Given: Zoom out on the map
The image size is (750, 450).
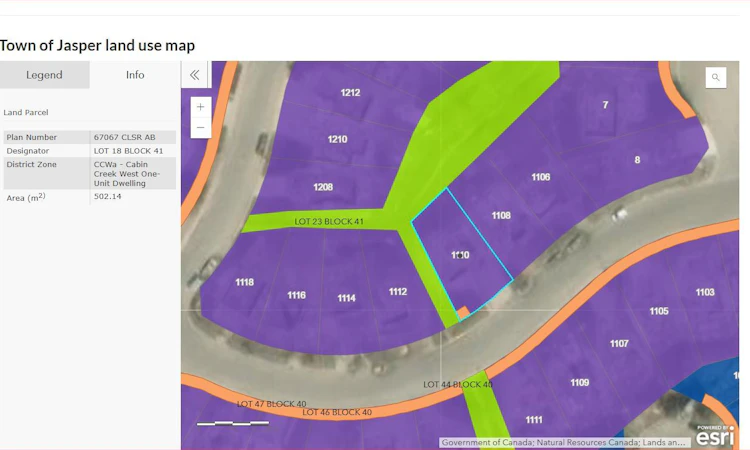Looking at the screenshot, I should point(200,128).
